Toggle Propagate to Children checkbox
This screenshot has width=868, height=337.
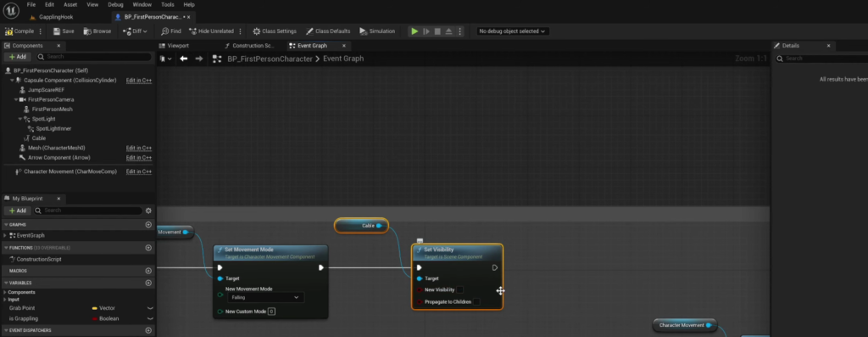point(476,302)
